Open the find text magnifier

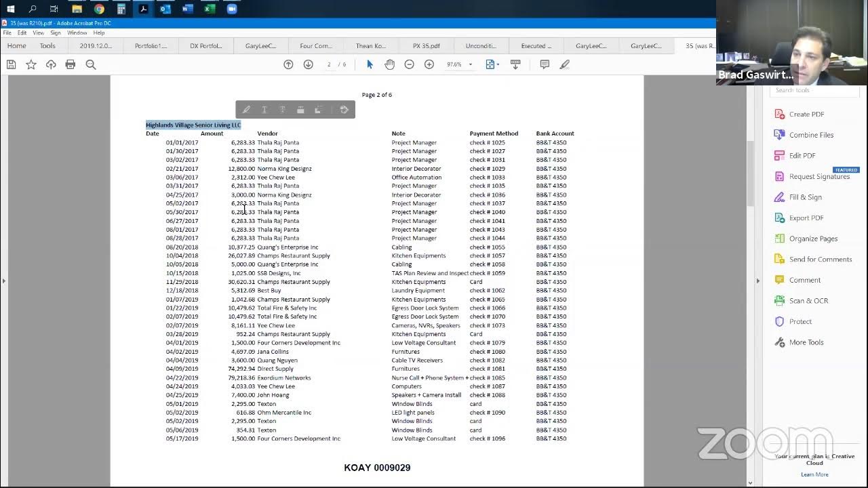click(x=91, y=64)
